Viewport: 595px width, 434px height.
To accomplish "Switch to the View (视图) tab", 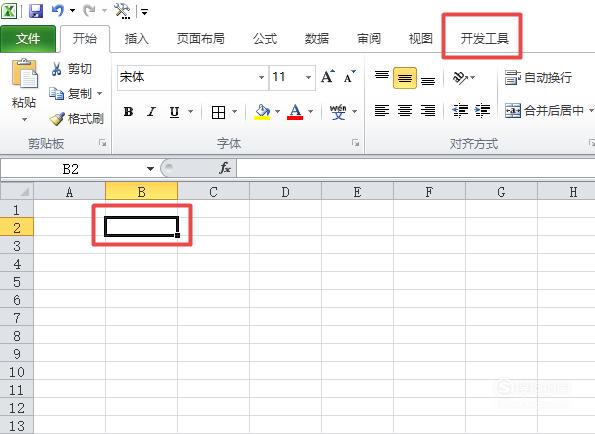I will (420, 38).
